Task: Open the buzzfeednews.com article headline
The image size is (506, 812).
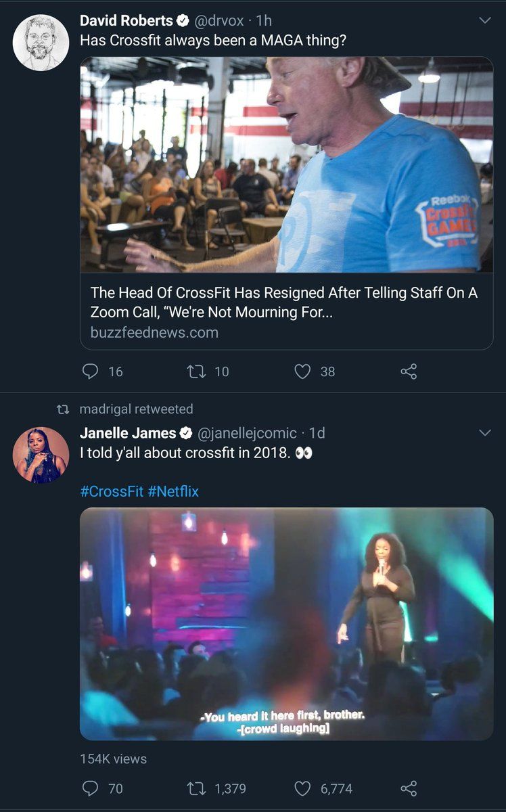Action: coord(284,302)
